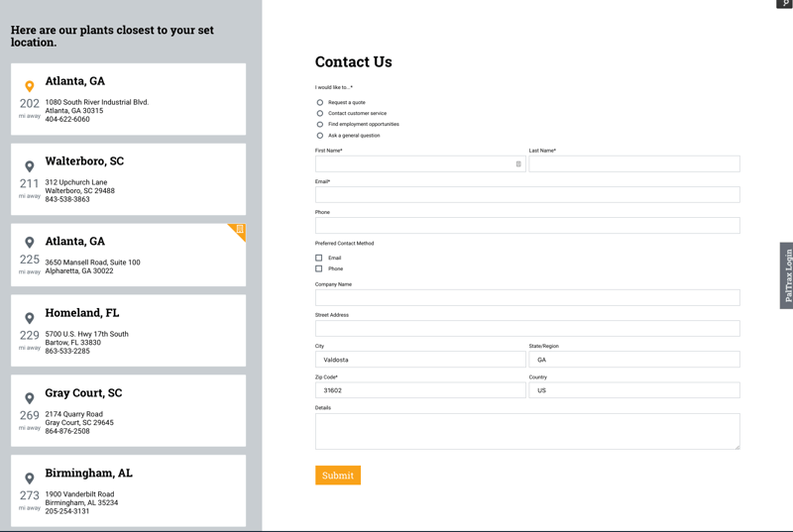Click address 5700 U.S. Hwy 17th South

(86, 334)
